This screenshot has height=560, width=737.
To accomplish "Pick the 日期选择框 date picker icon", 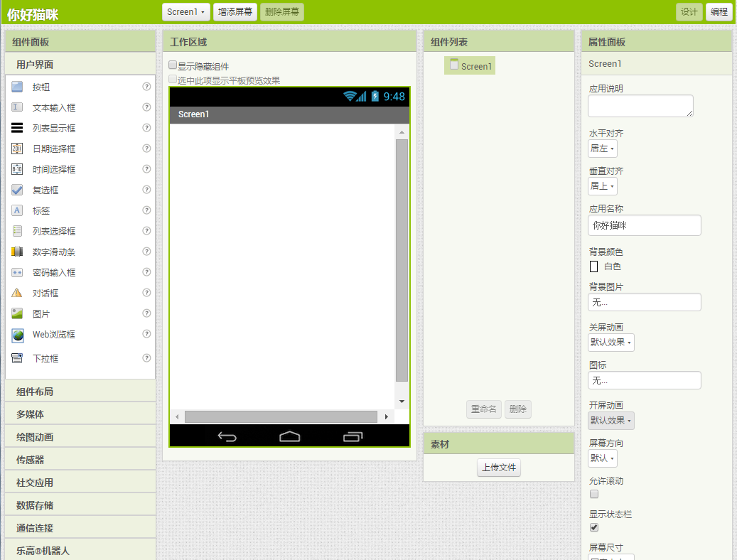I will point(18,149).
